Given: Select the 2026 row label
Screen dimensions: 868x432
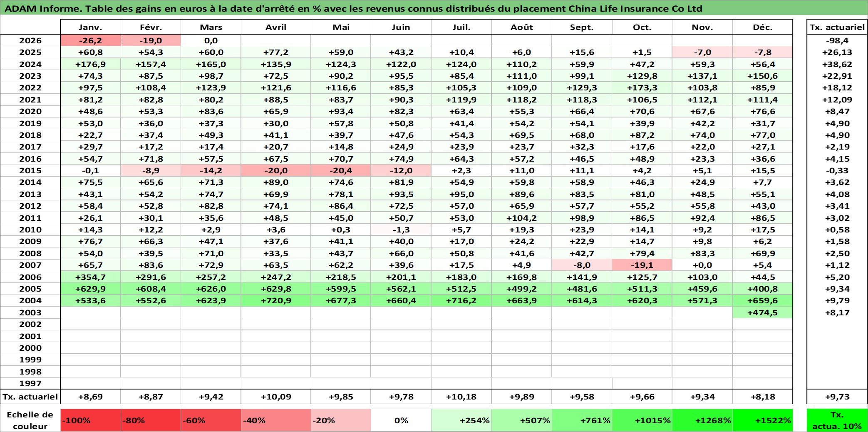Looking at the screenshot, I should point(30,40).
